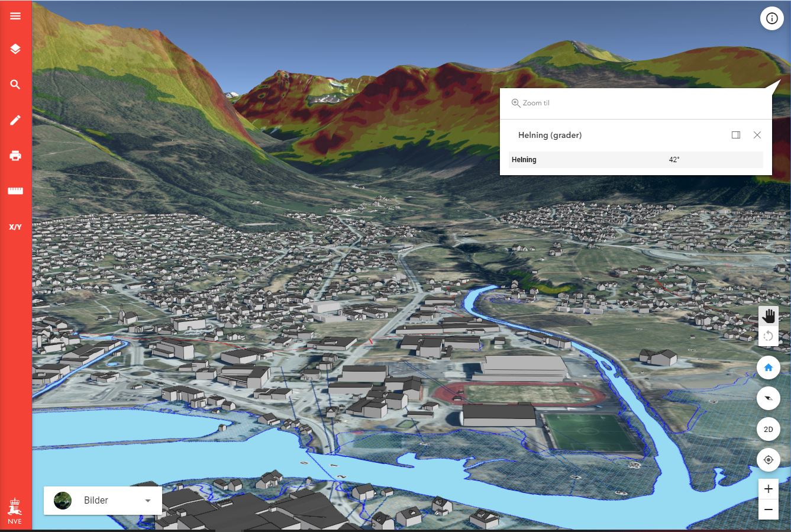Select the ruler measurement tool

pos(15,191)
